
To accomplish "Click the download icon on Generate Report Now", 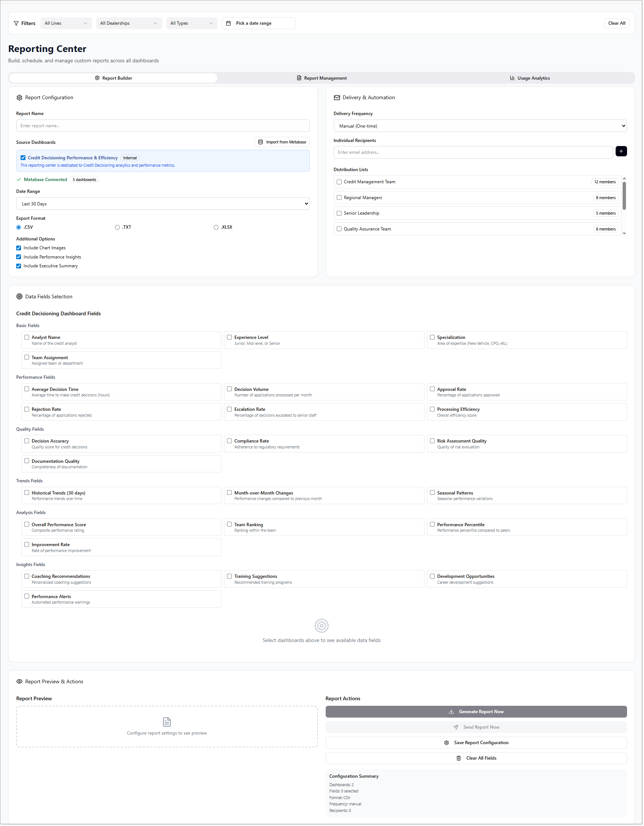I will point(452,712).
